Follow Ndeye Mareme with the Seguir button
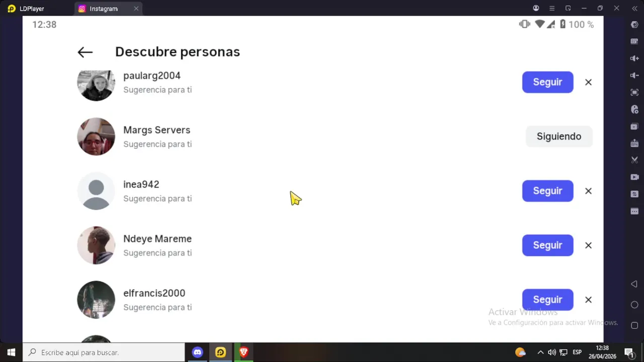Screen dimensions: 644x362 (547, 245)
